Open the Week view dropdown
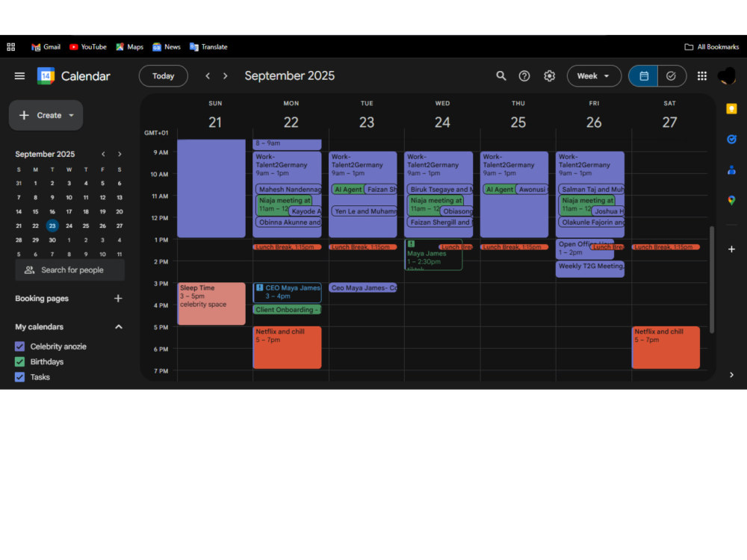747x560 pixels. [x=594, y=75]
